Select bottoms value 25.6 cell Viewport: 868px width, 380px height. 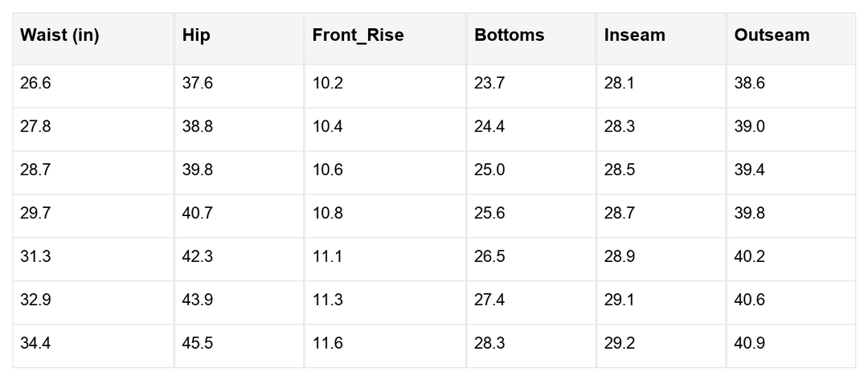tap(489, 214)
